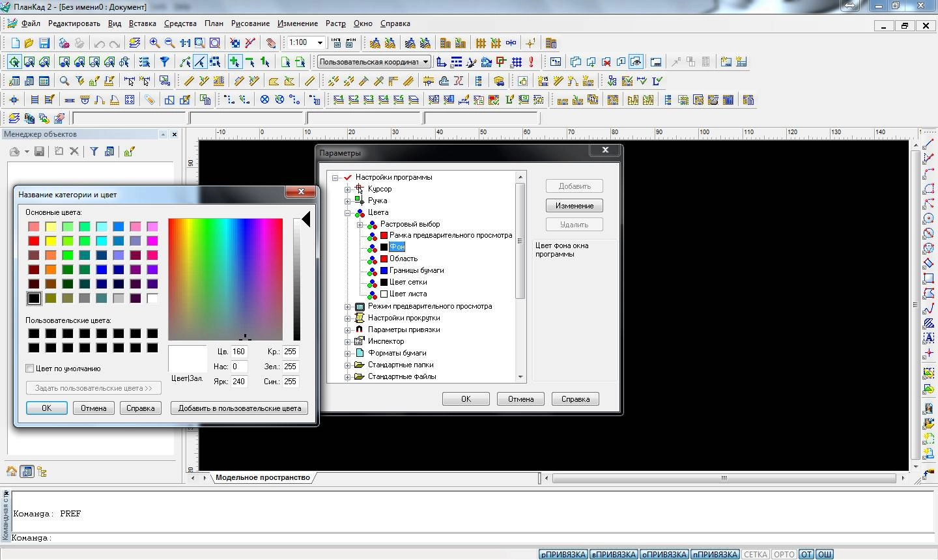Click the zoom in magnifier icon
Screen dimensions: 938x560
click(x=154, y=43)
